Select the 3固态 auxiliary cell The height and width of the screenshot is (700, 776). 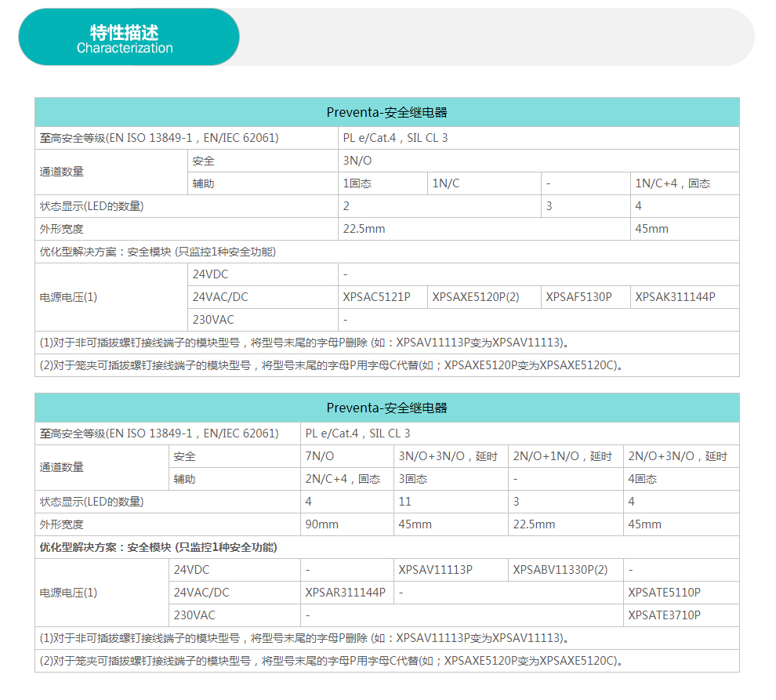451,479
